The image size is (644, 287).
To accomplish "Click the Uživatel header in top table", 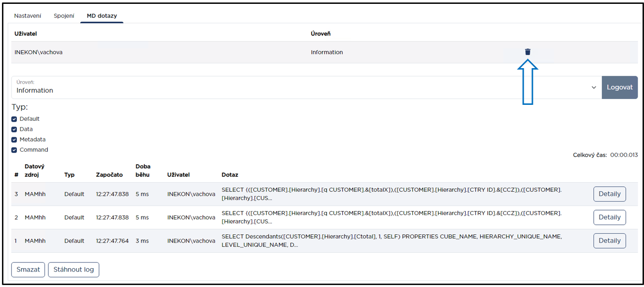I will coord(26,34).
